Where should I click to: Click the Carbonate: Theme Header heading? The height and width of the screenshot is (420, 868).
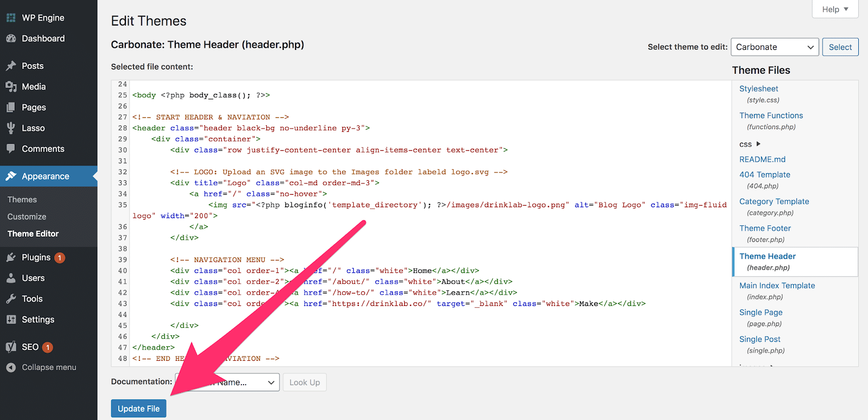click(x=207, y=44)
